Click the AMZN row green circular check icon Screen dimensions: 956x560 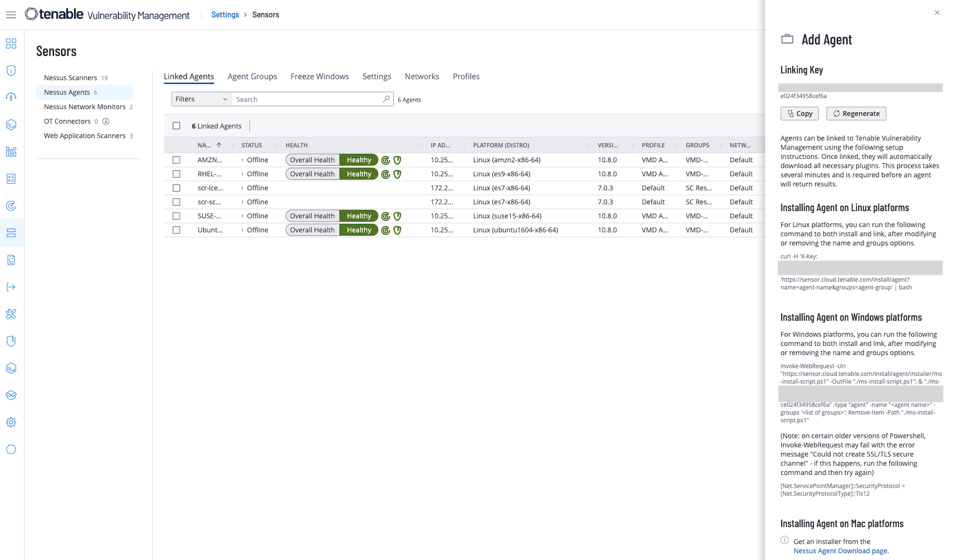[x=385, y=160]
